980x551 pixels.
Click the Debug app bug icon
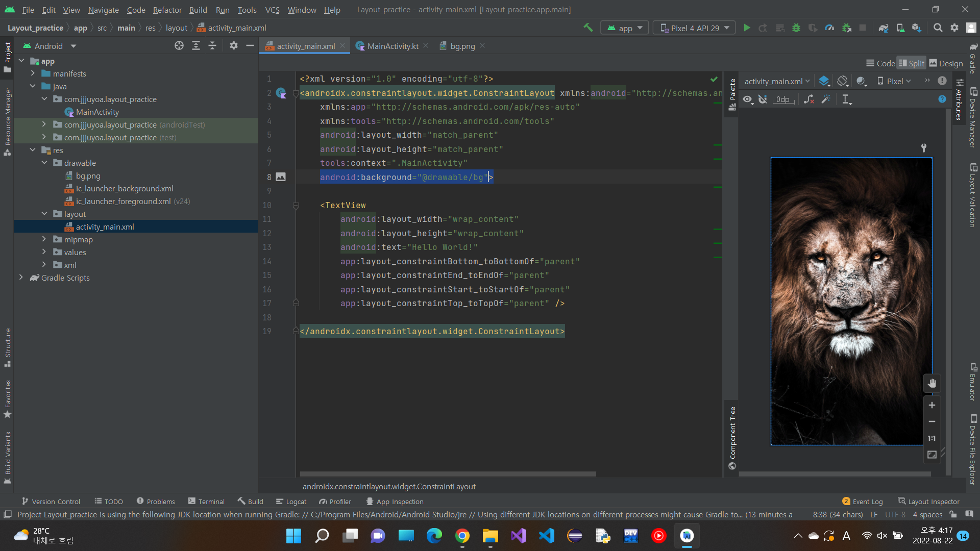(x=796, y=28)
